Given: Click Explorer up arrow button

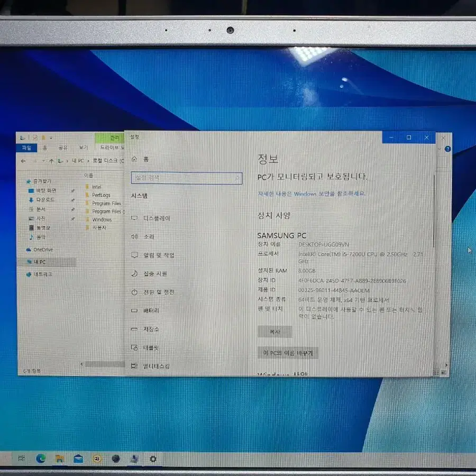Looking at the screenshot, I should coord(51,161).
